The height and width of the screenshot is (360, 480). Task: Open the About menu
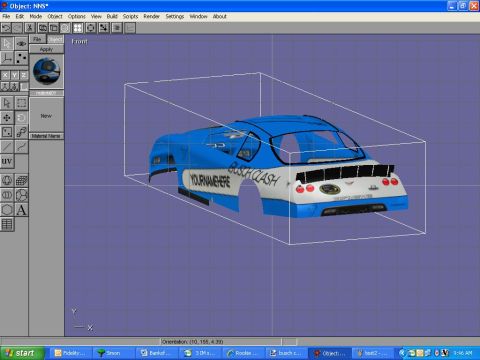point(220,16)
